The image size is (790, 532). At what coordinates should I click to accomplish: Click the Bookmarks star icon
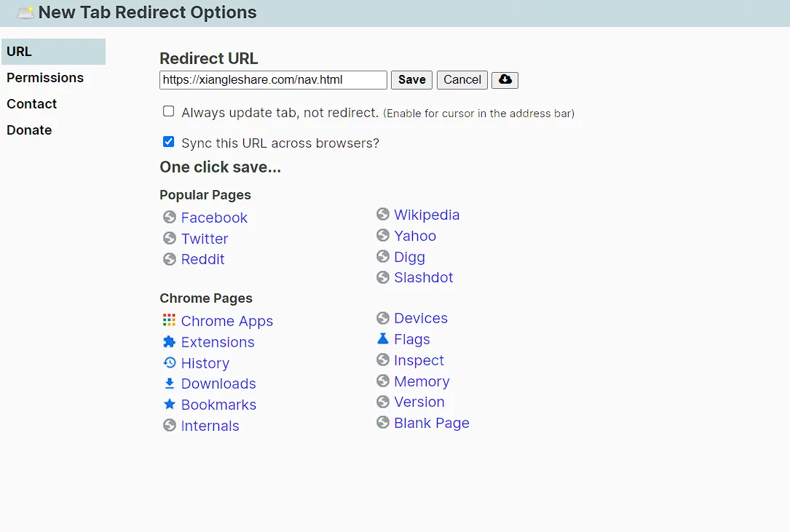[x=169, y=404]
